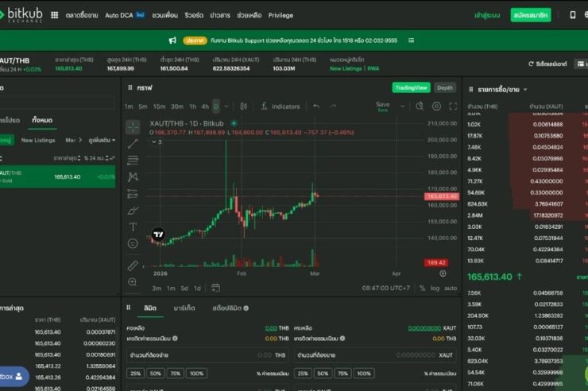Open the order book panel title dropdown

[525, 90]
